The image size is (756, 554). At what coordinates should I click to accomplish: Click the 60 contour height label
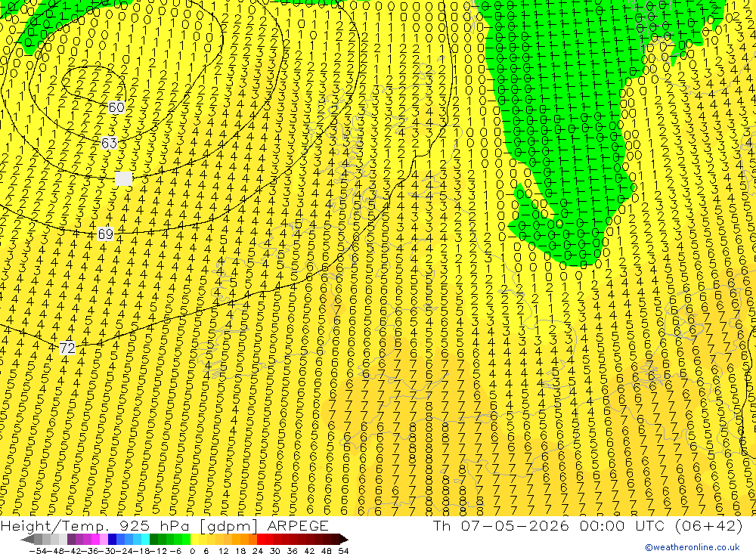point(116,107)
